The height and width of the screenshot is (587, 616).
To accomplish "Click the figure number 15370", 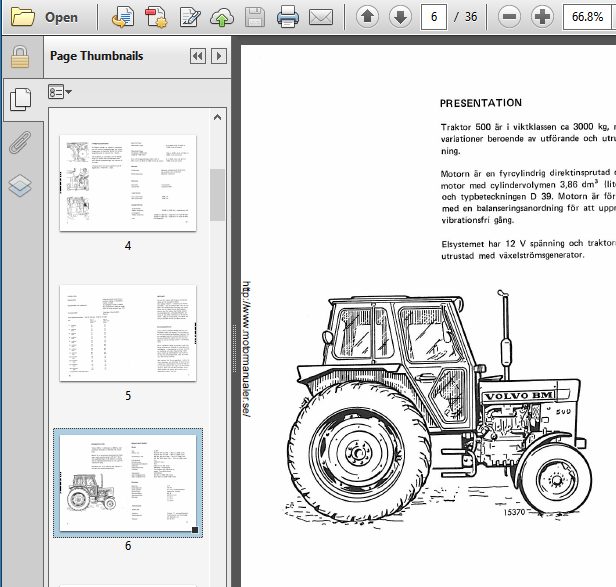I will [x=514, y=512].
